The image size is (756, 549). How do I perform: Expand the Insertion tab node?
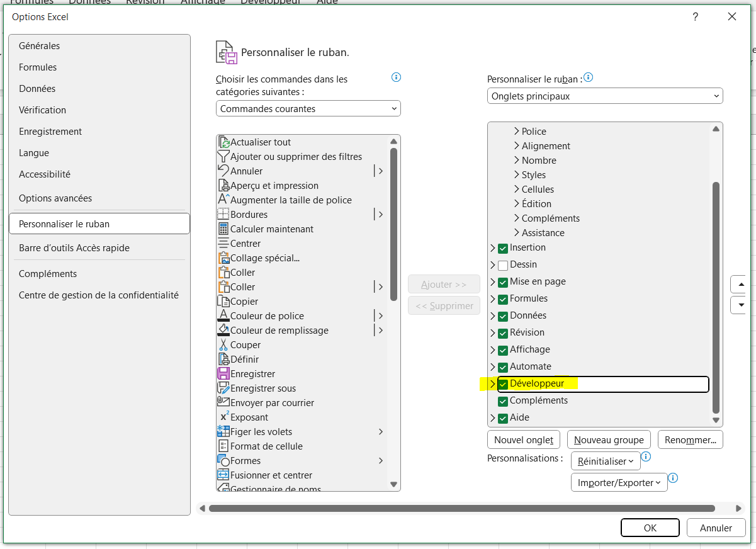(493, 248)
